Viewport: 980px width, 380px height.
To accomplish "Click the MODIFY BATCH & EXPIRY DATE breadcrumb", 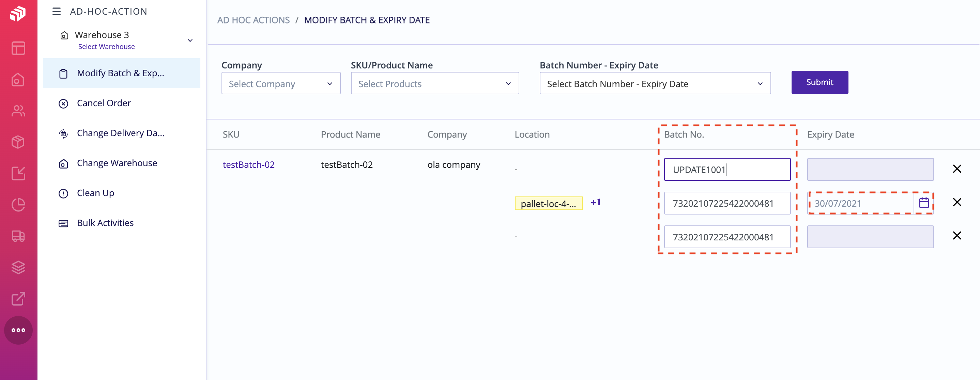I will click(367, 20).
